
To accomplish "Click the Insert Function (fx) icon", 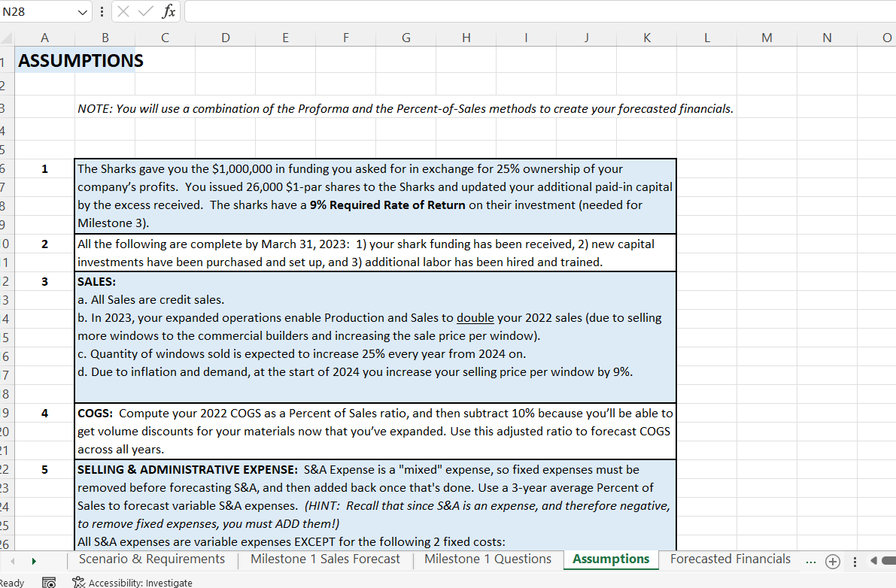I will pyautogui.click(x=167, y=11).
